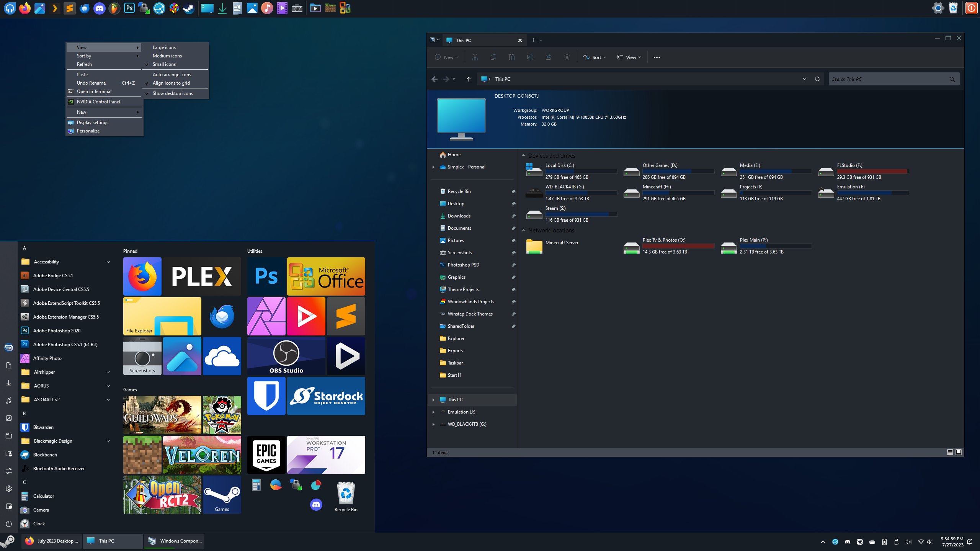The height and width of the screenshot is (551, 980).
Task: Click the Cut icon in the Explorer toolbar
Action: coord(475,57)
